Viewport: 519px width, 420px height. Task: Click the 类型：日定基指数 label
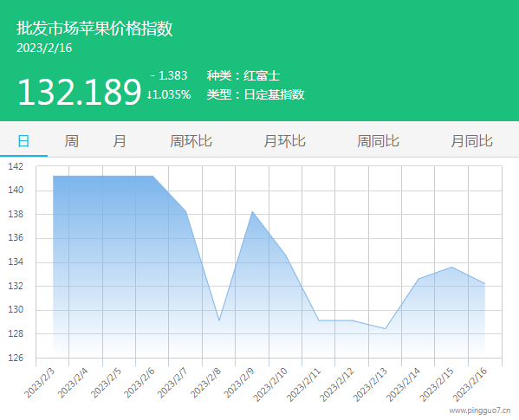[x=256, y=94]
